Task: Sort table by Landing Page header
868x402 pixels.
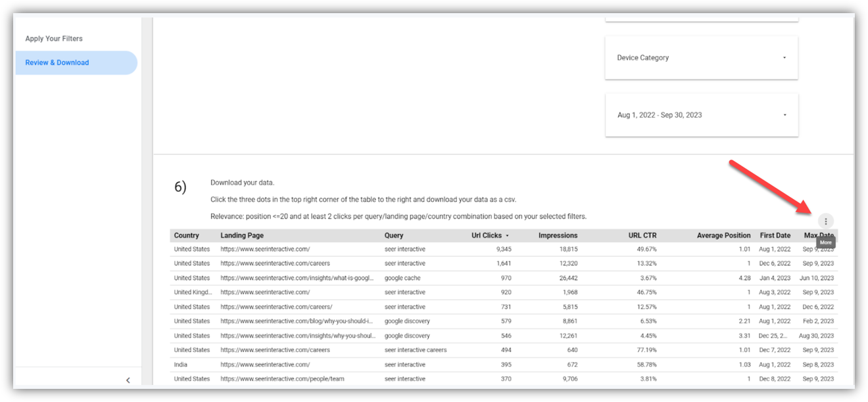Action: tap(242, 236)
